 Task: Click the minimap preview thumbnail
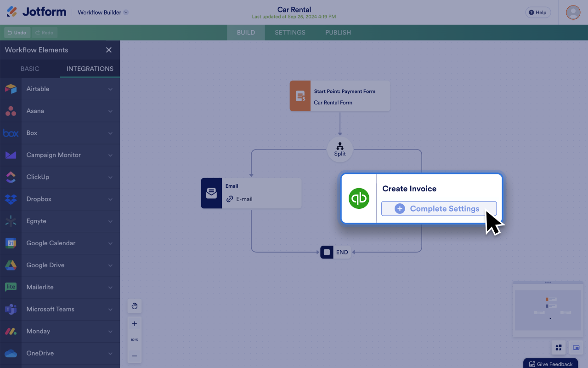[x=548, y=310]
